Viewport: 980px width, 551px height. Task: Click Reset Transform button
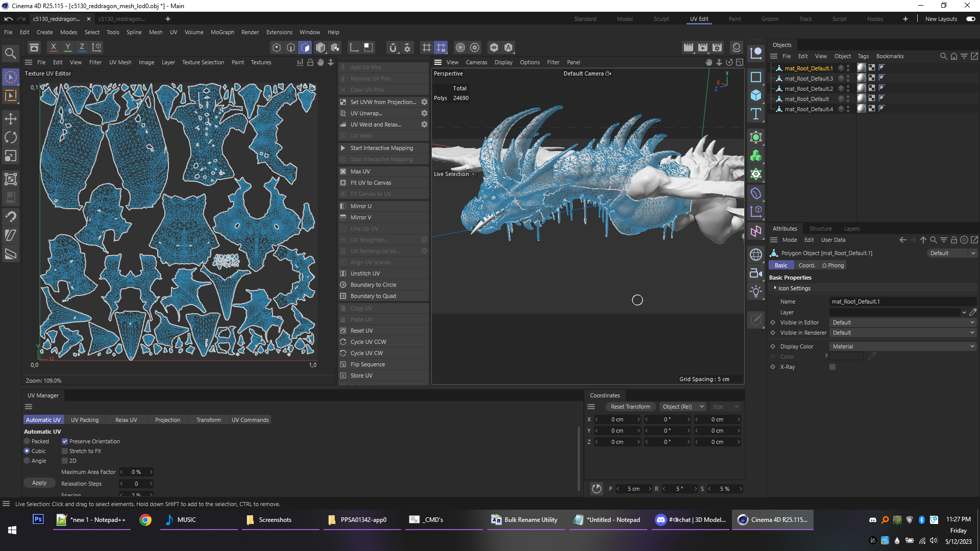pos(630,407)
